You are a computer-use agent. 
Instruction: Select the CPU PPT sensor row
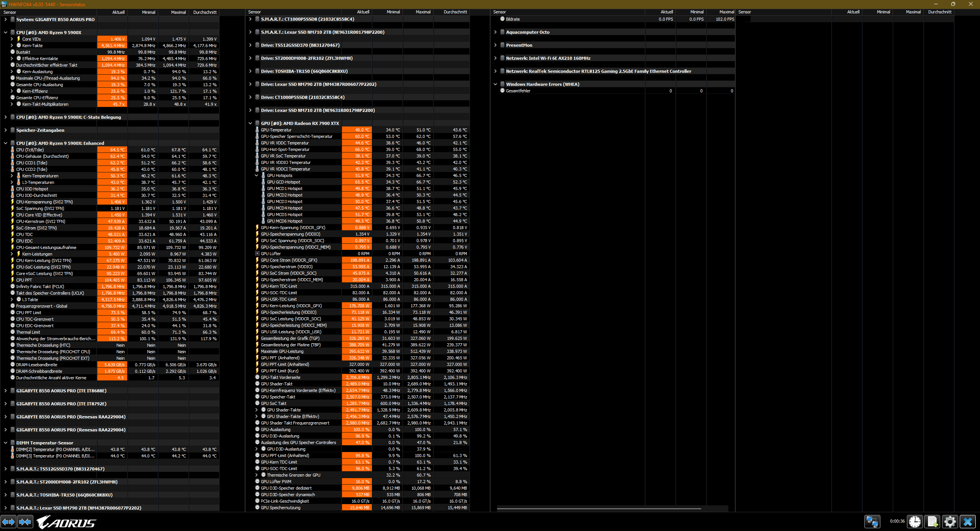24,280
